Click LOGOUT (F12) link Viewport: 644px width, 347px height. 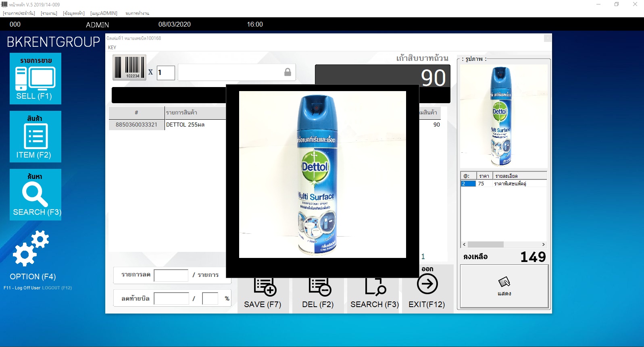(x=57, y=288)
